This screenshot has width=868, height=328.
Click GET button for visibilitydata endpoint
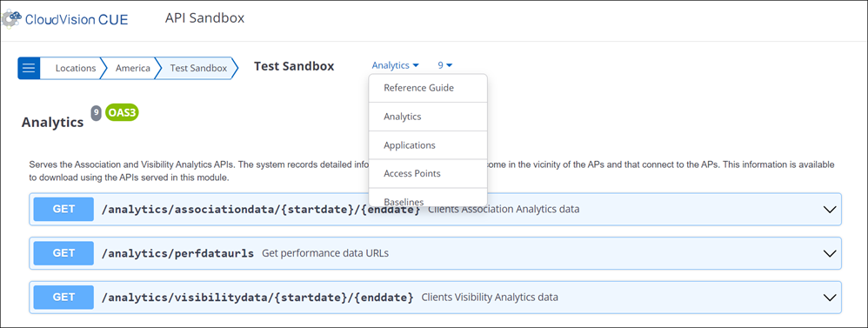coord(63,297)
